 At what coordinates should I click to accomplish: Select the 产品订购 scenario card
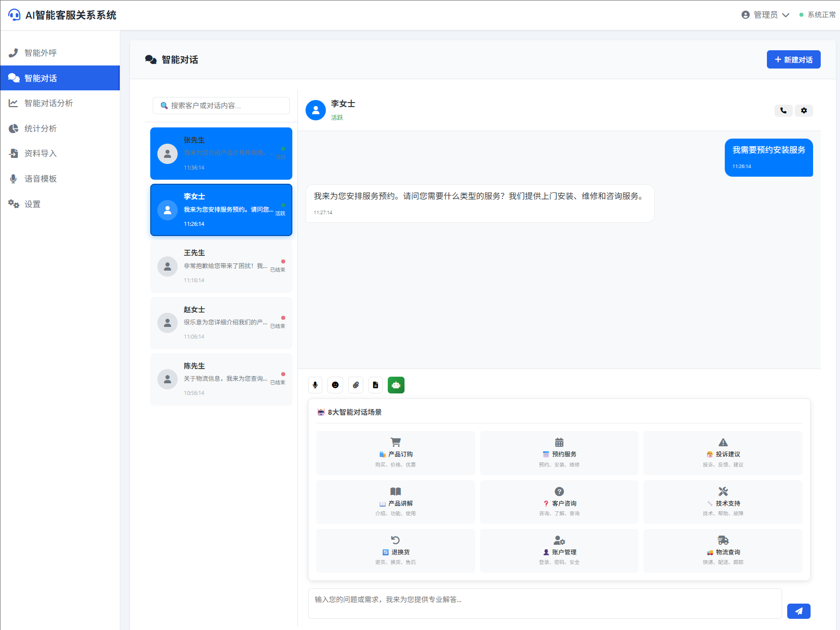395,453
